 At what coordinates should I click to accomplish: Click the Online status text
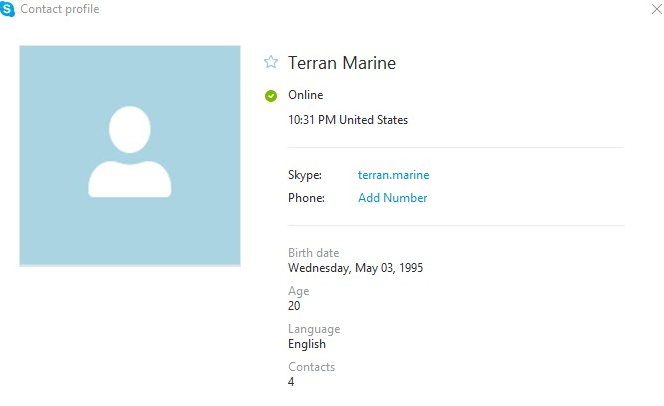click(305, 95)
